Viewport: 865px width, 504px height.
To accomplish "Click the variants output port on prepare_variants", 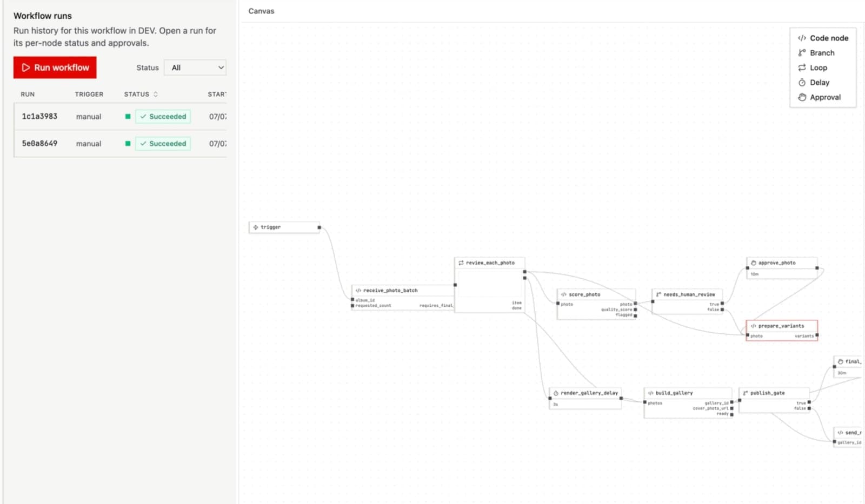I will coord(817,335).
